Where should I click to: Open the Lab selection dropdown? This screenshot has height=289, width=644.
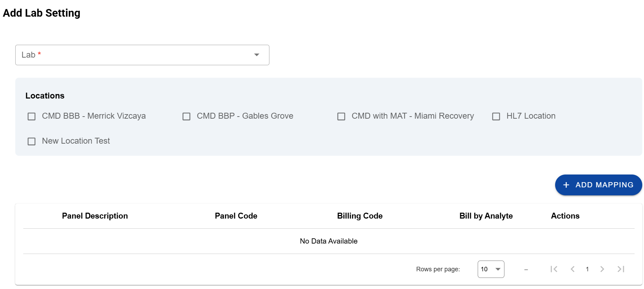(x=139, y=55)
